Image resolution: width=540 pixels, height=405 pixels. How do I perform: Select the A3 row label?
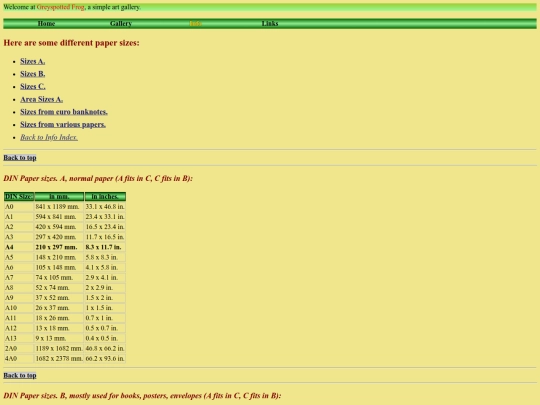pos(19,237)
